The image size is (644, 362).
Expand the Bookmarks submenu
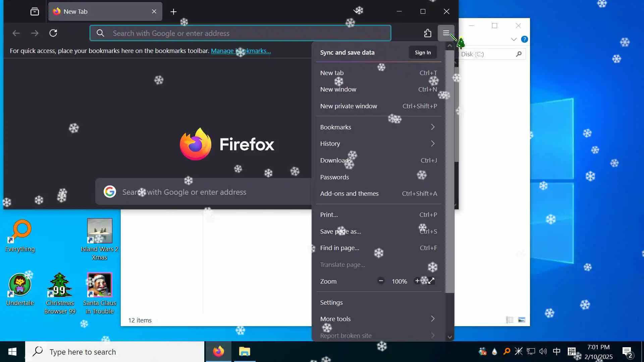tap(377, 127)
